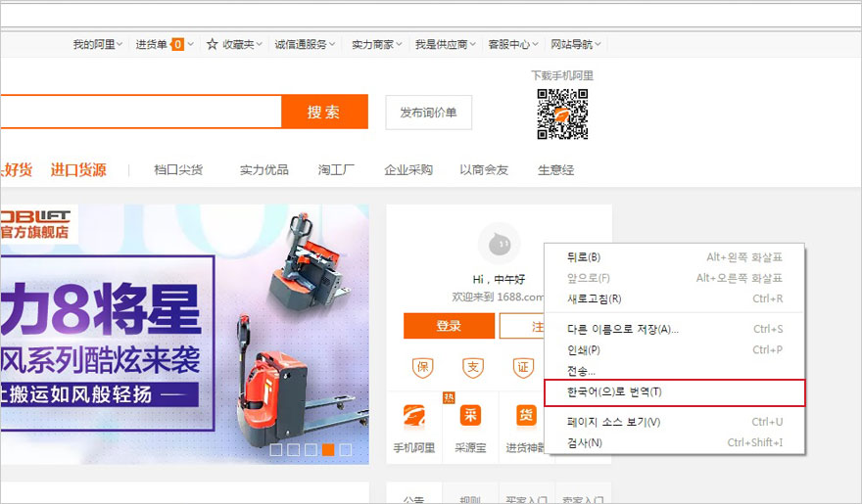
Task: Click the forklift promotional banner
Action: (x=185, y=335)
